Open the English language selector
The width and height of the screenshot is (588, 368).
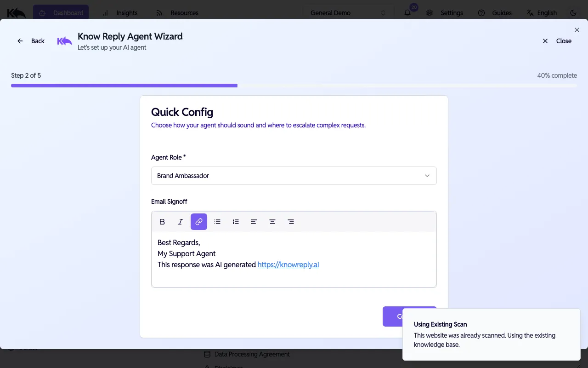[x=542, y=13]
